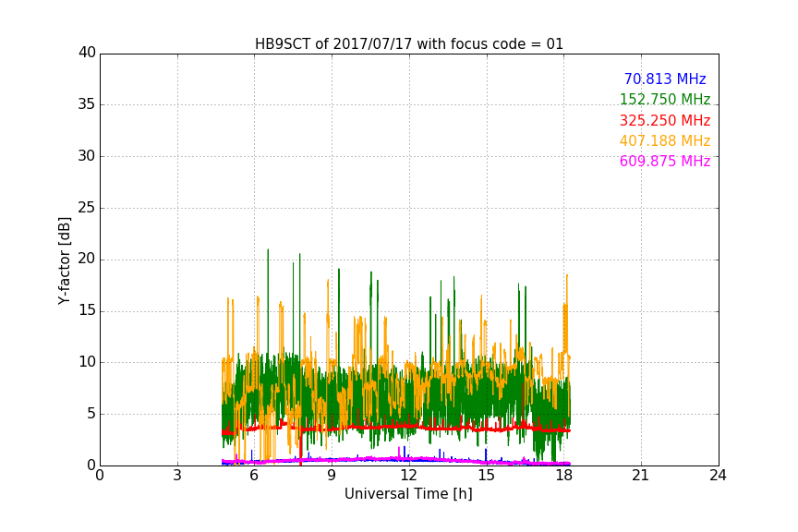Click the y-axis tick label '30'
Image resolution: width=798 pixels, height=532 pixels.
click(87, 156)
